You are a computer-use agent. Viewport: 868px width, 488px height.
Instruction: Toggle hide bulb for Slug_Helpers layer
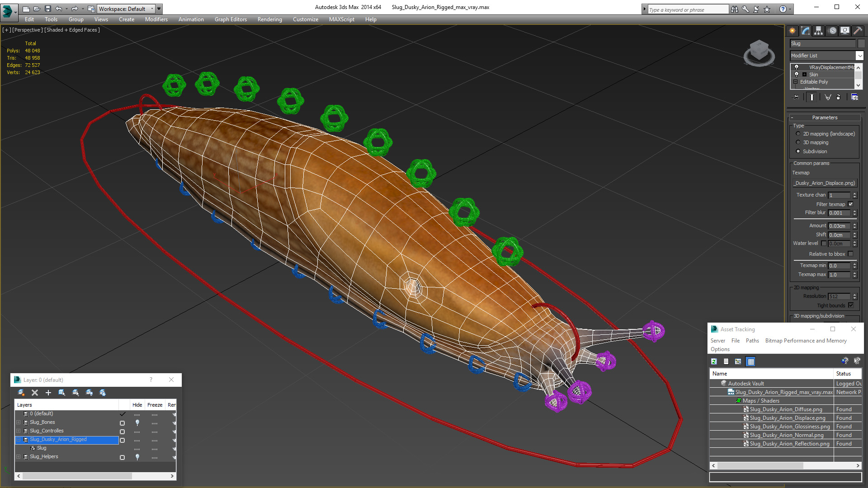pos(137,457)
